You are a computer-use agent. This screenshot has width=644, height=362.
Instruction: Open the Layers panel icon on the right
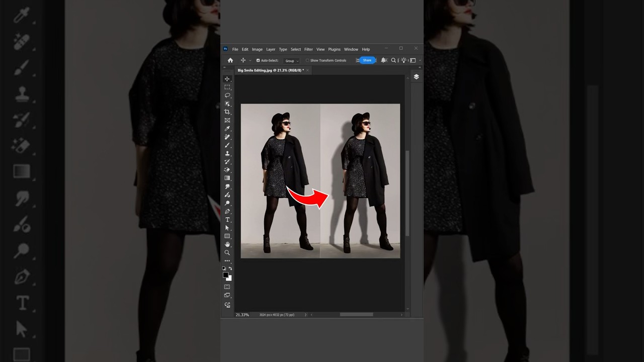(416, 77)
